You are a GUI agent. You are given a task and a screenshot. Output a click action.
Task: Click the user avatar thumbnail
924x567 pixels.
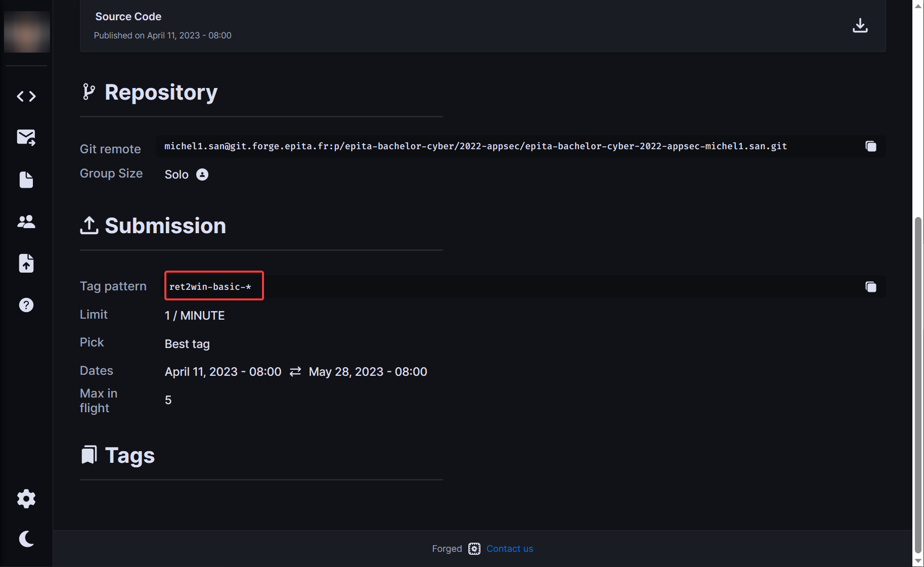pyautogui.click(x=27, y=32)
